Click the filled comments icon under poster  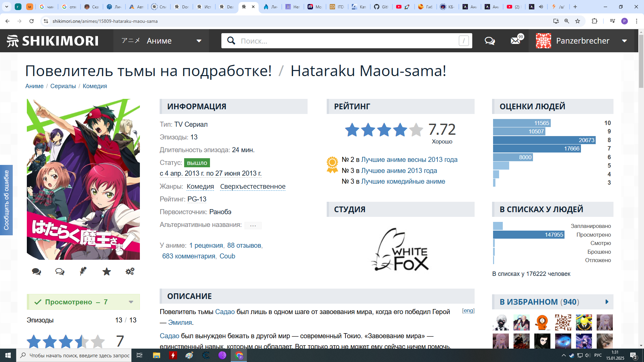tap(37, 271)
